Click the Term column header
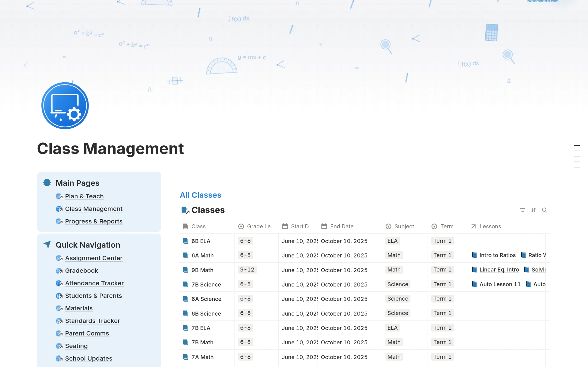The image size is (588, 367). point(447,227)
